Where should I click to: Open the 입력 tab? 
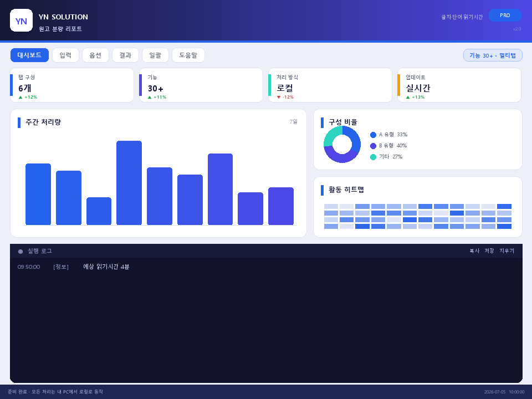click(x=65, y=55)
